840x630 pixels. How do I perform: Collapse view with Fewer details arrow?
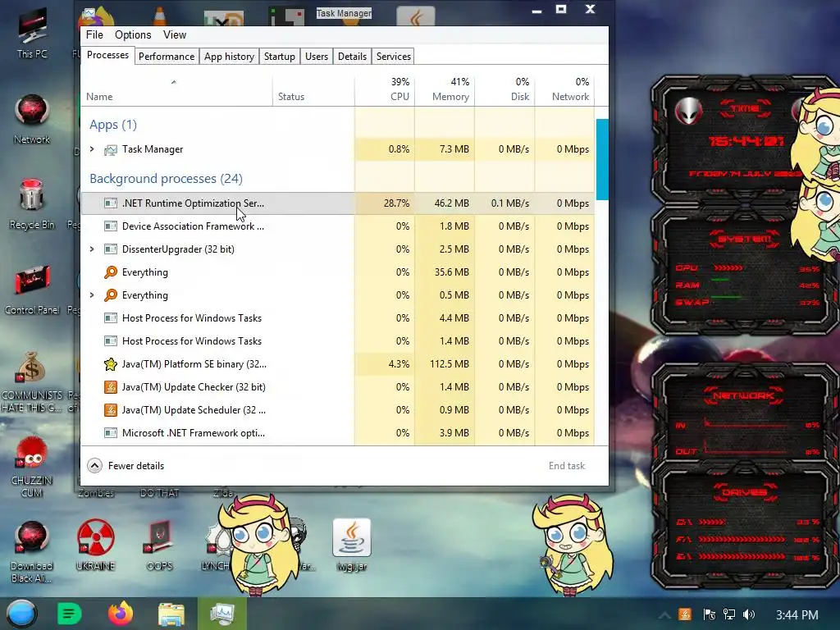[x=95, y=466]
